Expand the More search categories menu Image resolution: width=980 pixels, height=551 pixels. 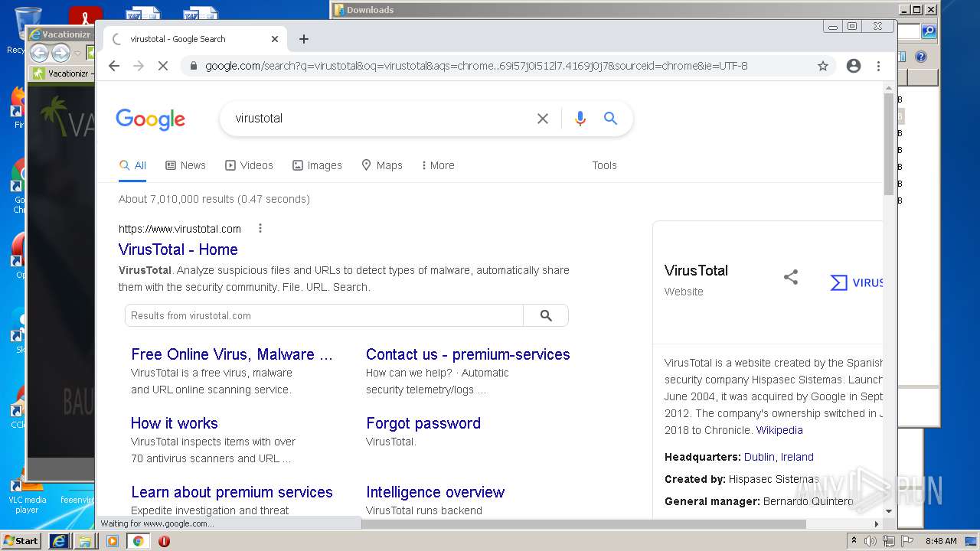(x=438, y=165)
